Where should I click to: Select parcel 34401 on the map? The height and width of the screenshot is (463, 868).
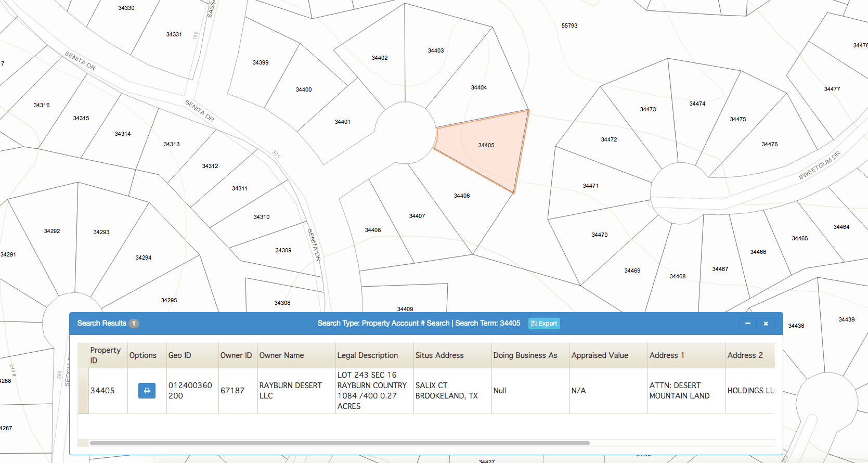coord(342,122)
